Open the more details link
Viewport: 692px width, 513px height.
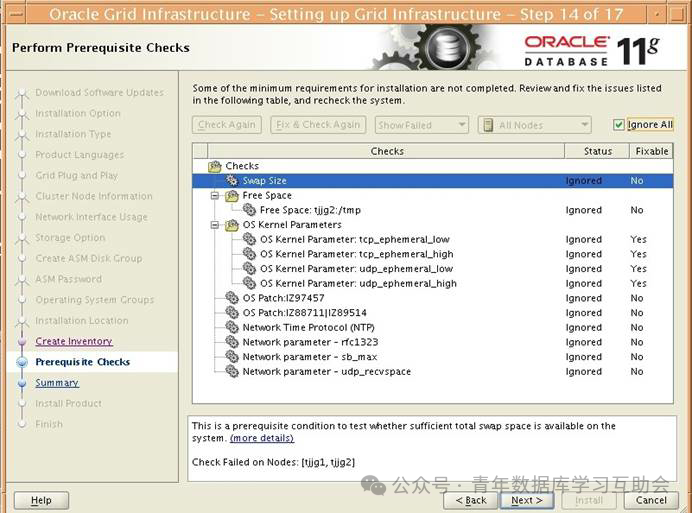pyautogui.click(x=262, y=438)
